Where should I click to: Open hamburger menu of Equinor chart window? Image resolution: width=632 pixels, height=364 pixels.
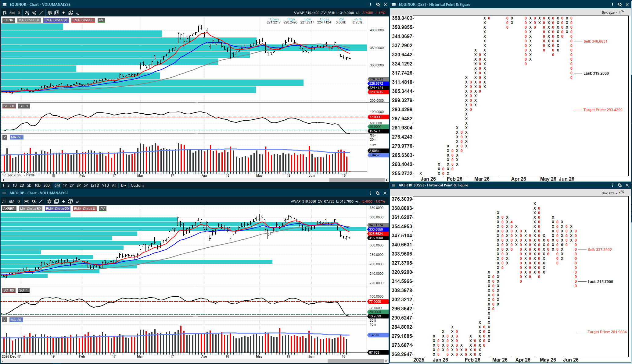[4, 5]
